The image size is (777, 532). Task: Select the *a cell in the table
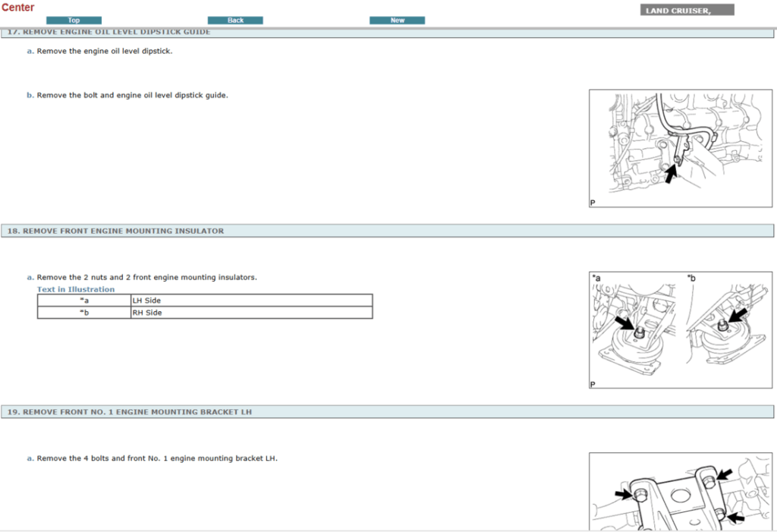pos(84,301)
